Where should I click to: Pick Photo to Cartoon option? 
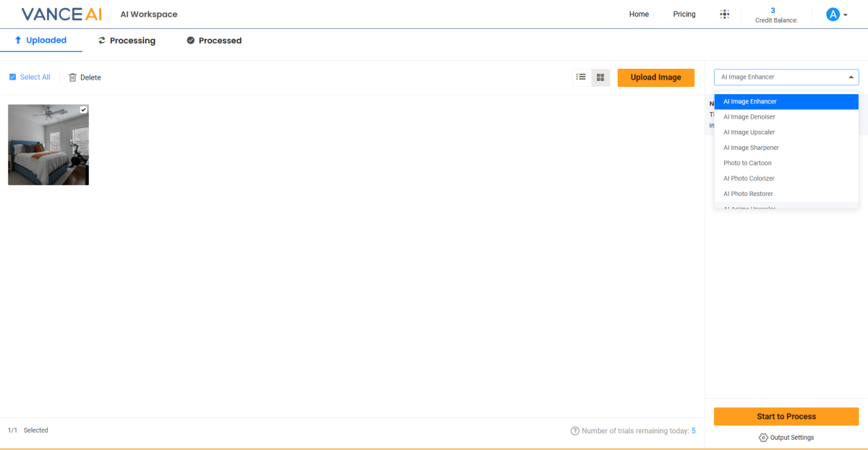click(x=747, y=164)
